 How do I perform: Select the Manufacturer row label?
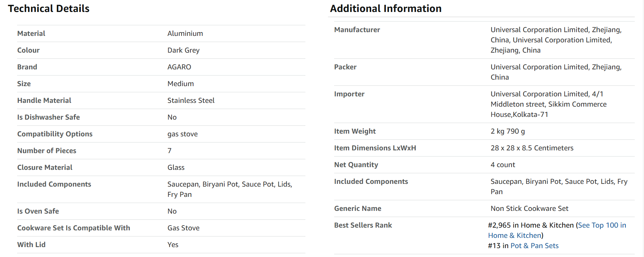point(357,30)
